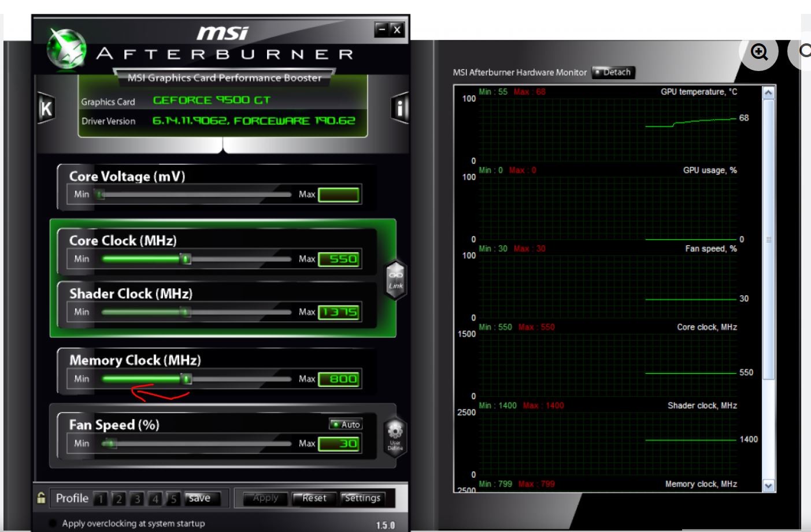Viewport: 811px width, 532px height.
Task: Select profile slot 2
Action: pos(118,498)
